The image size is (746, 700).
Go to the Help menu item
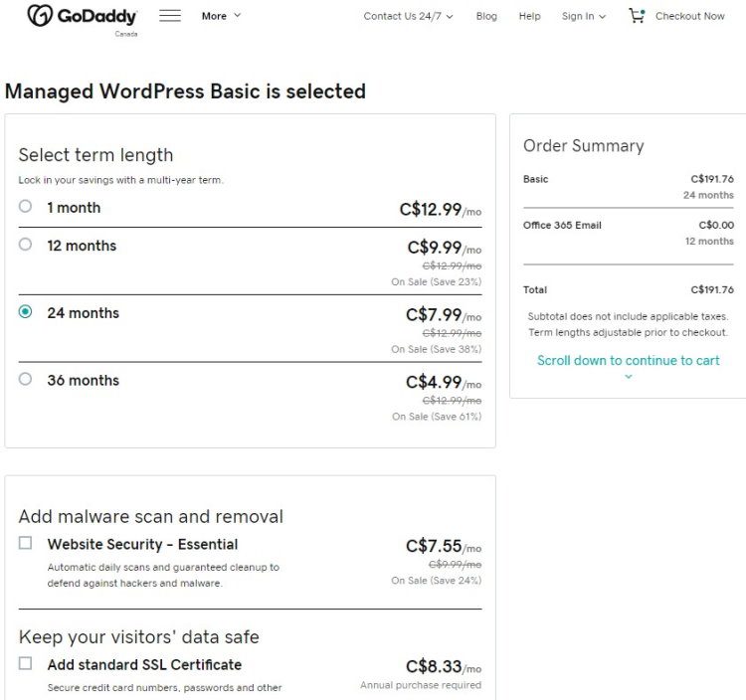[x=529, y=16]
